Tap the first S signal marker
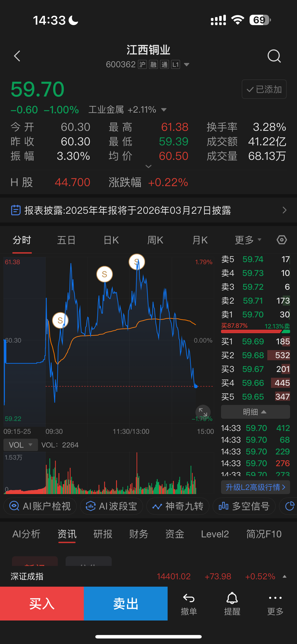The height and width of the screenshot is (644, 297). pyautogui.click(x=60, y=320)
